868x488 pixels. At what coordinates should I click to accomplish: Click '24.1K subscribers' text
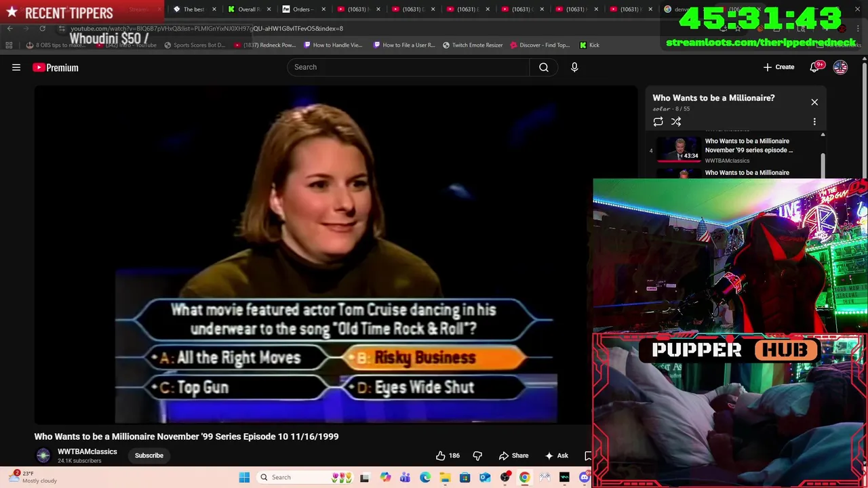(79, 461)
